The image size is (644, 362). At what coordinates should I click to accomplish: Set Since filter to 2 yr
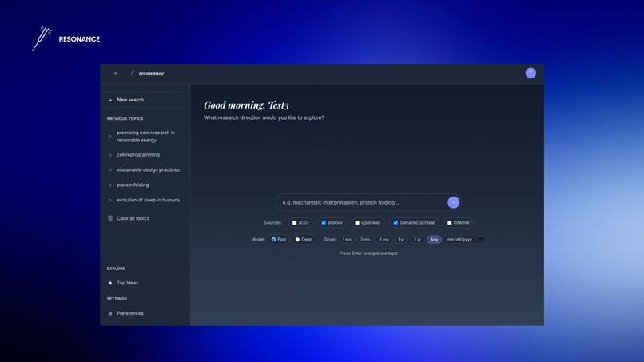[x=417, y=240]
